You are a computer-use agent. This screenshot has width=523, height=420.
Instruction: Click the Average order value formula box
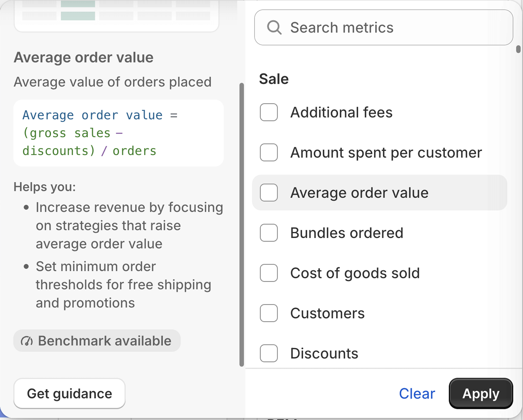(118, 133)
